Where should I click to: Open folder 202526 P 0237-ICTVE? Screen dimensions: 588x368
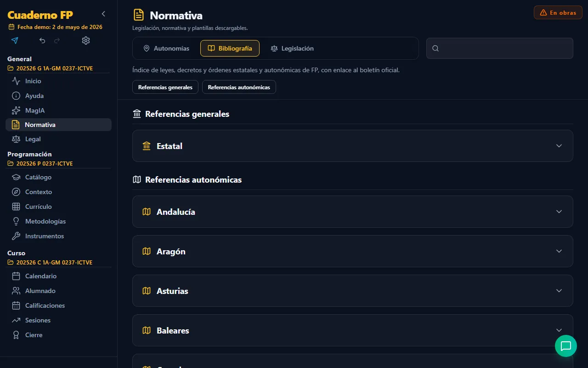pos(40,164)
